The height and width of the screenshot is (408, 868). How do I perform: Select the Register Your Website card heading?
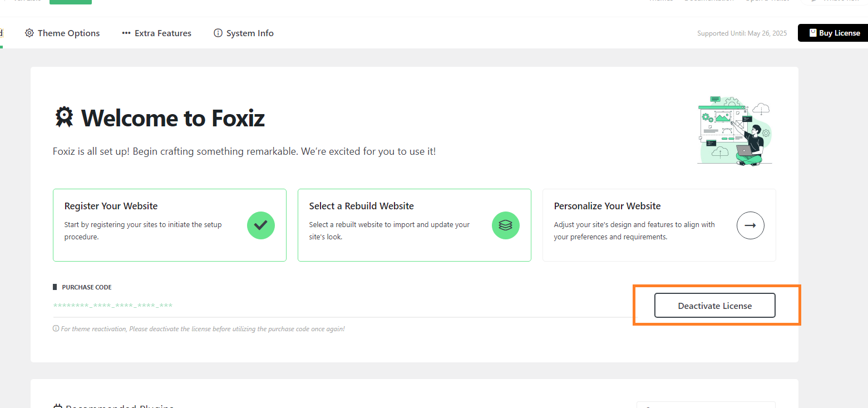(x=111, y=206)
